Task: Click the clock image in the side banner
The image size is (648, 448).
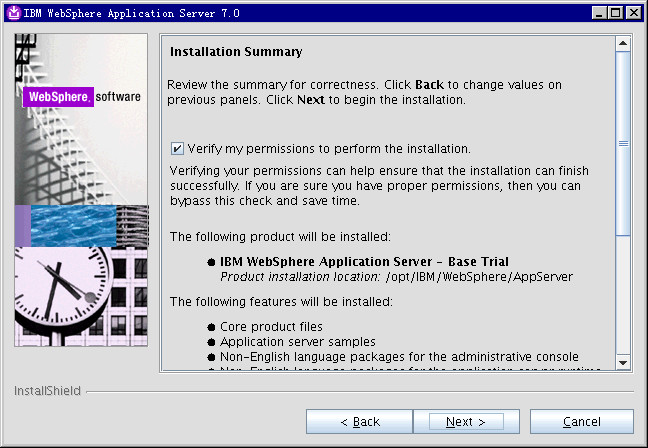Action: [x=60, y=295]
